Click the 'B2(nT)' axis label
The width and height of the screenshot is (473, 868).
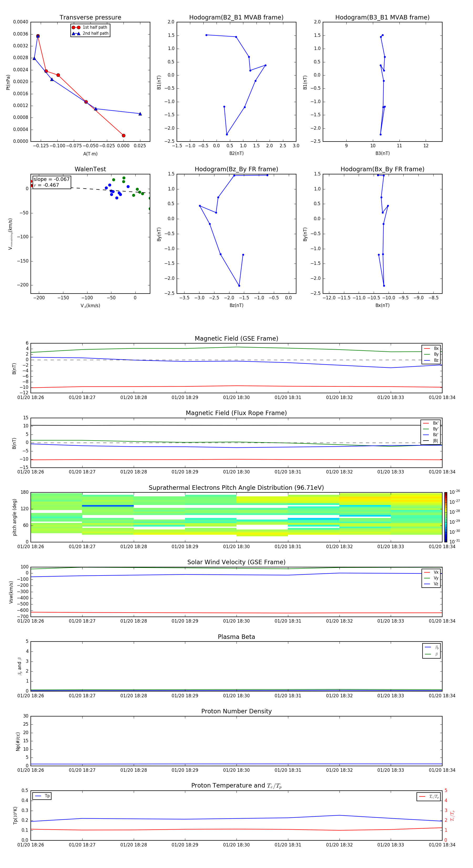click(x=236, y=154)
